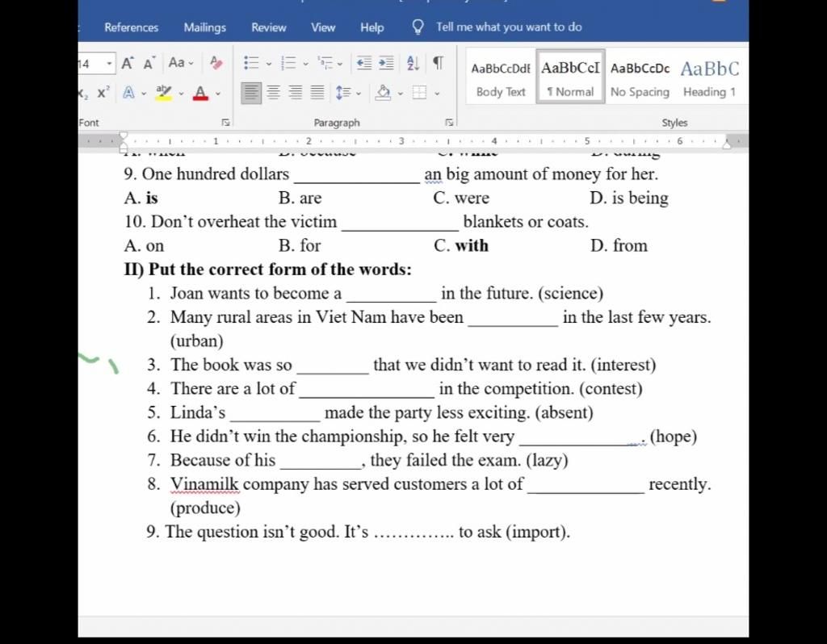Apply text effects with the outlined A icon
The width and height of the screenshot is (827, 644).
(x=128, y=93)
